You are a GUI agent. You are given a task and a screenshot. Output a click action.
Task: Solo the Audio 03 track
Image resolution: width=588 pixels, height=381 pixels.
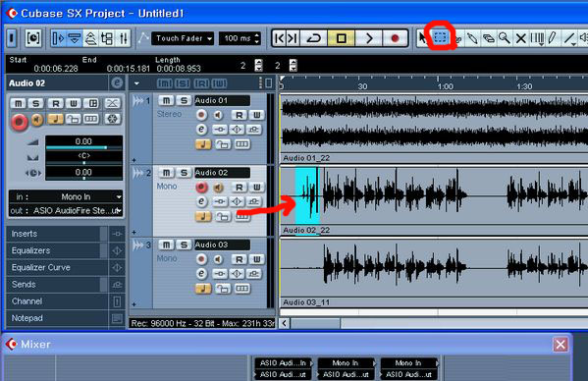pyautogui.click(x=184, y=245)
